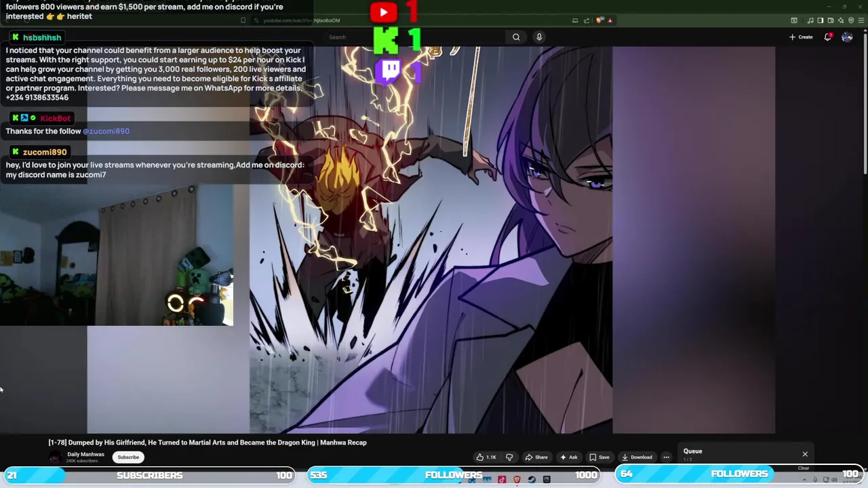Screen dimensions: 868x488
Task: Click the @zucomi890 mention in KickBot's message
Action: coord(106,131)
